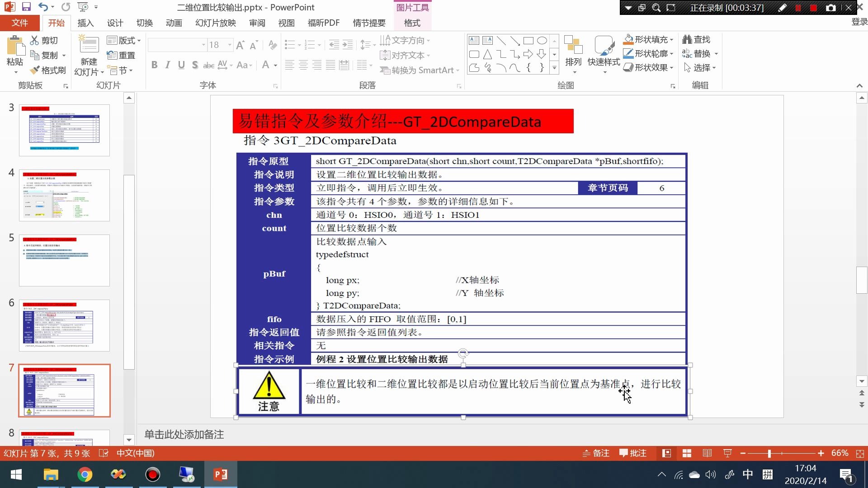The height and width of the screenshot is (488, 868).
Task: Open the Picture Tools Format (格式) tab
Action: click(412, 23)
